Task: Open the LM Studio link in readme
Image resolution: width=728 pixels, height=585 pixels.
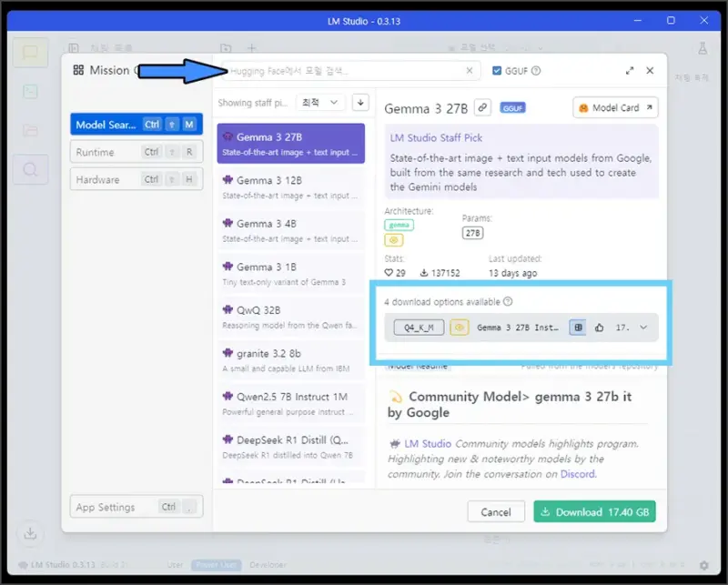Action: click(x=428, y=444)
